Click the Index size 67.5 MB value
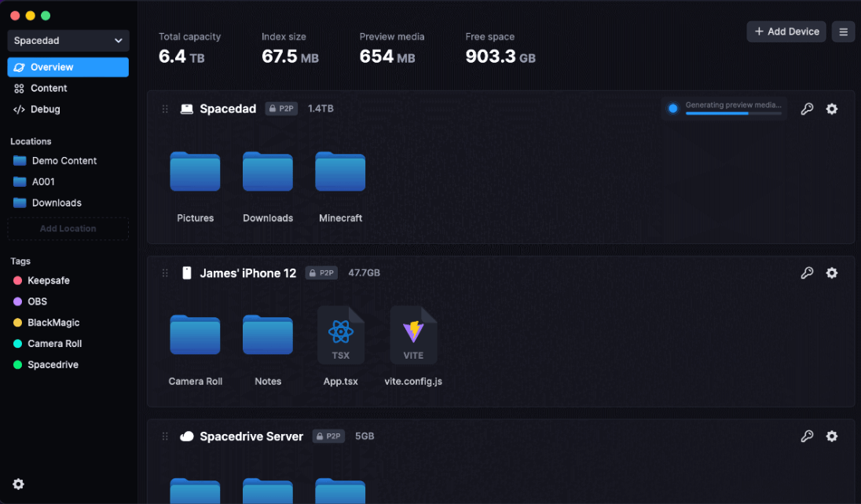Screen dimensions: 861x504 click(x=290, y=57)
